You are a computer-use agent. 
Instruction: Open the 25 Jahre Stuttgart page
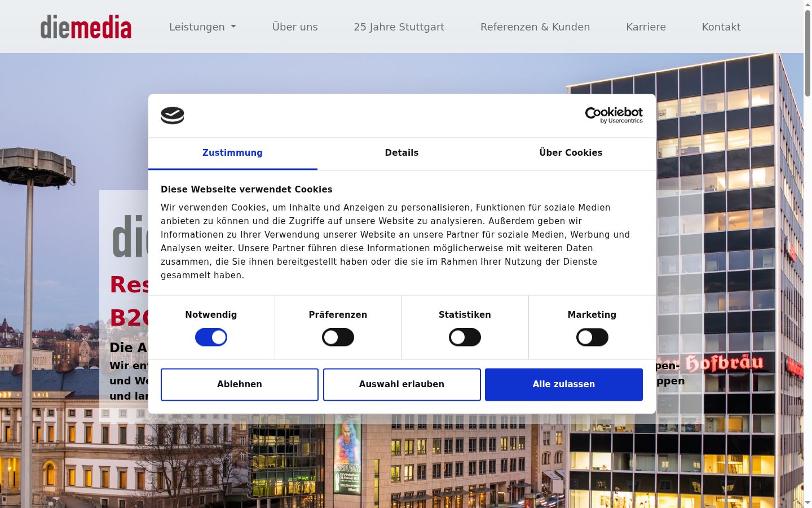(x=399, y=27)
